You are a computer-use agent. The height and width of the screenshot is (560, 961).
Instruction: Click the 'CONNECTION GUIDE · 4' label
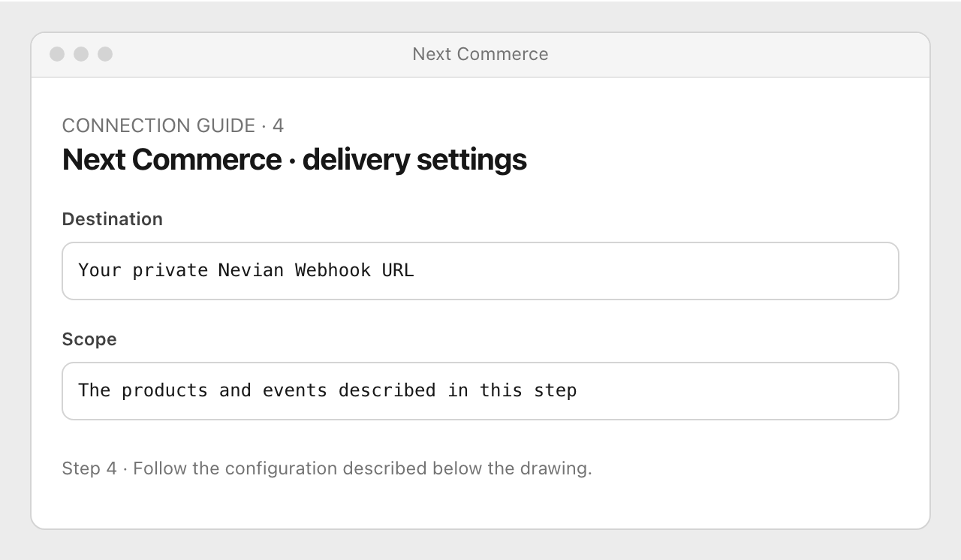[x=173, y=125]
